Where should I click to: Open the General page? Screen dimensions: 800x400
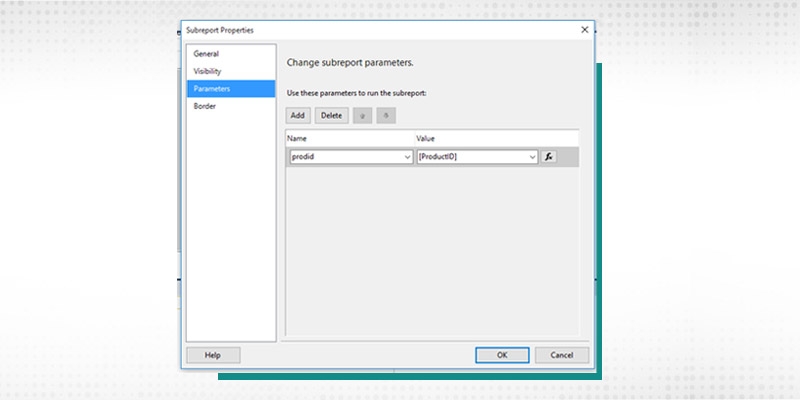(x=207, y=54)
